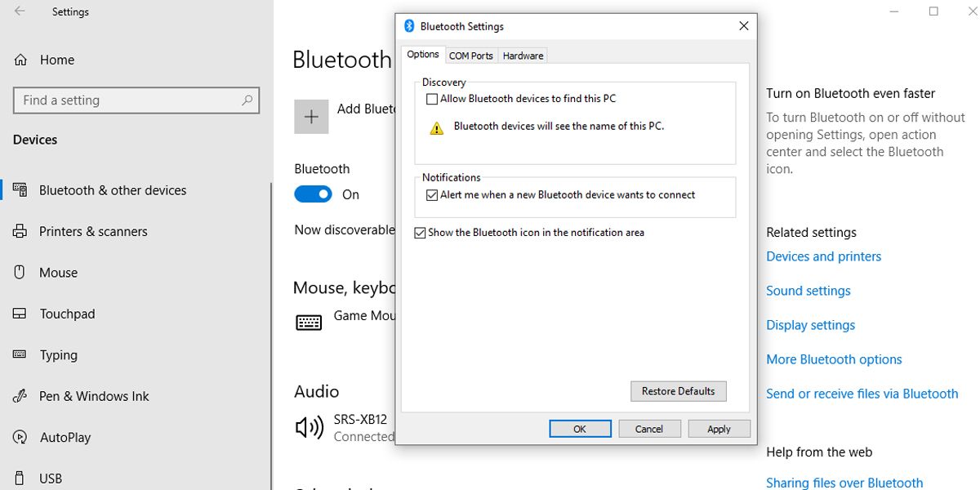
Task: Click the Mouse icon in sidebar
Action: pos(20,273)
